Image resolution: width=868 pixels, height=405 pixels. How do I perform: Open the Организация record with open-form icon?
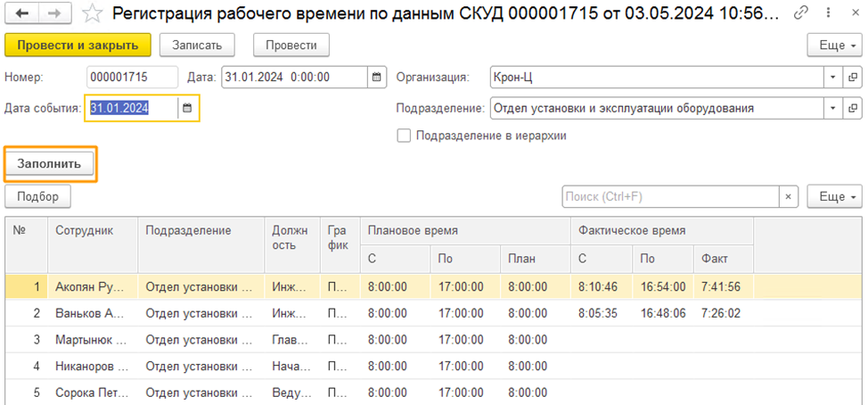coord(853,78)
